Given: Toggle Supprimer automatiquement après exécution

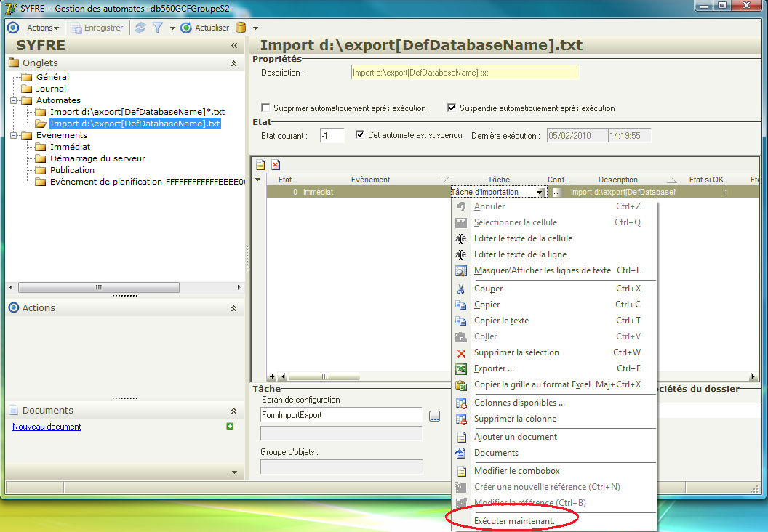Looking at the screenshot, I should coord(265,108).
